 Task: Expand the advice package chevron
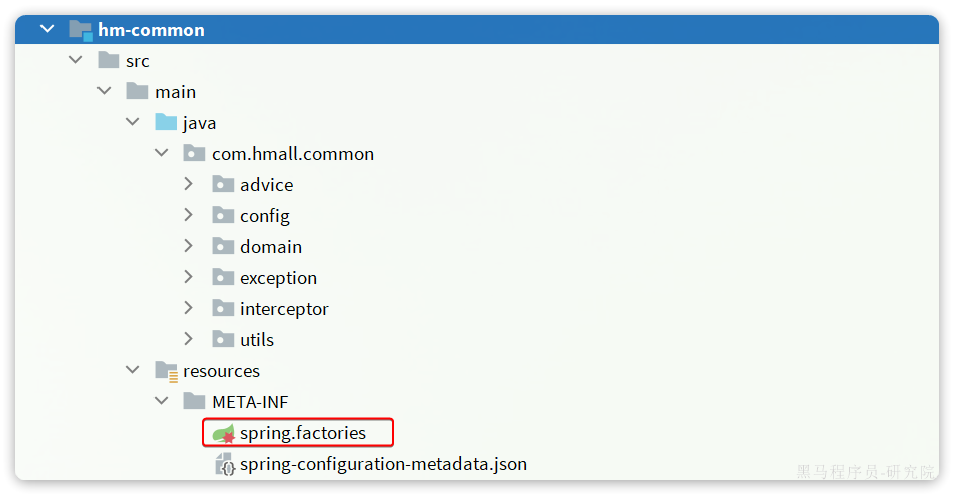pos(189,185)
